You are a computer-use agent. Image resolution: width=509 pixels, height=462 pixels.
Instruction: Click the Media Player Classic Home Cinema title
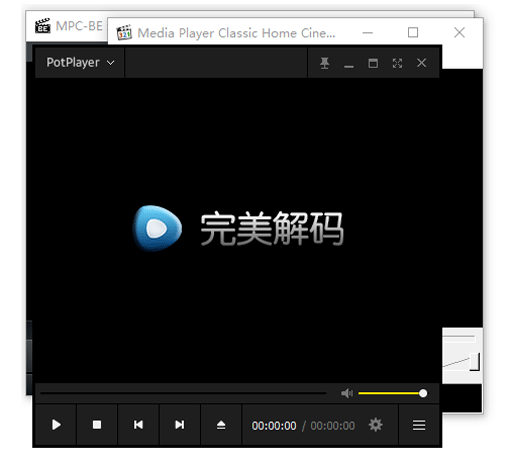click(x=236, y=33)
